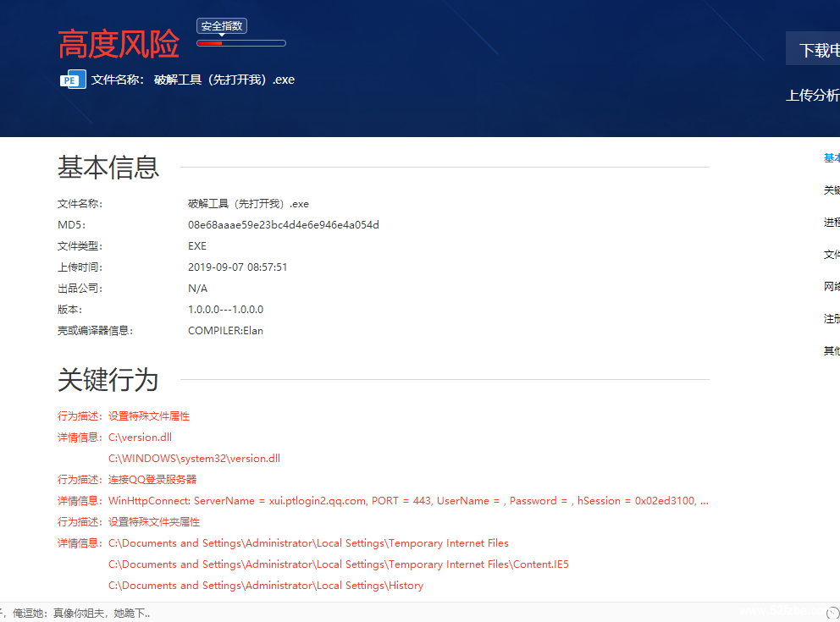Click the 安全指数 label badge
The height and width of the screenshot is (622, 840).
pyautogui.click(x=222, y=25)
